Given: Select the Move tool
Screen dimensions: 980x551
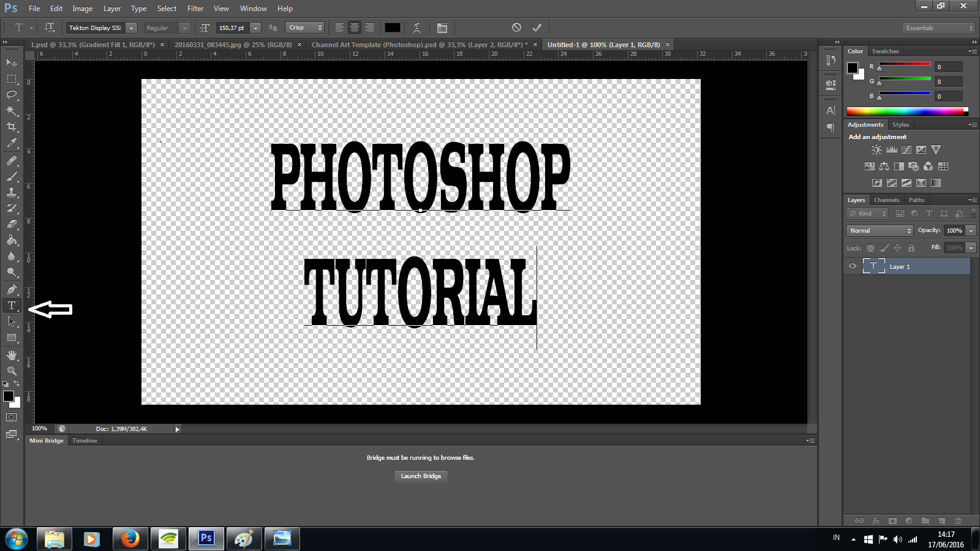Looking at the screenshot, I should 11,62.
